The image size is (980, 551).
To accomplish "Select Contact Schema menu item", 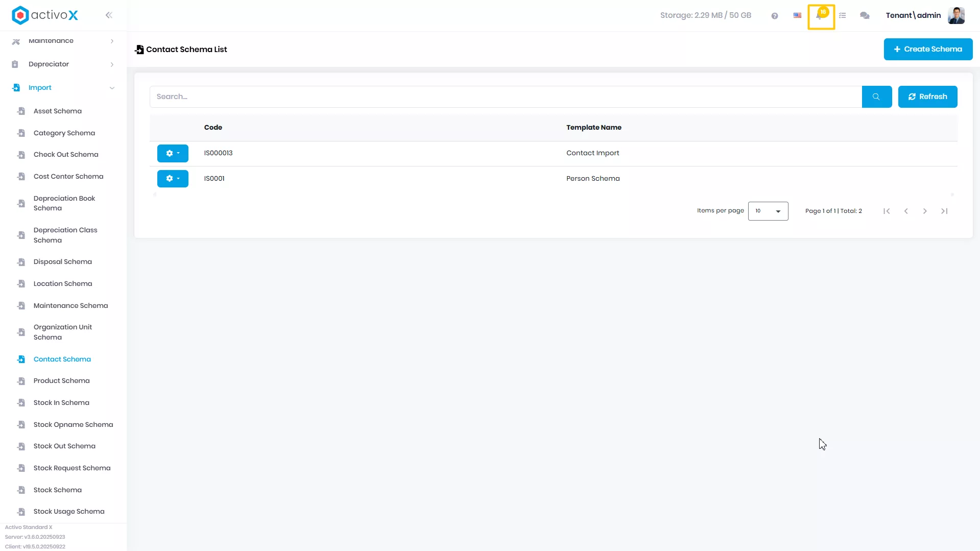I will 63,359.
